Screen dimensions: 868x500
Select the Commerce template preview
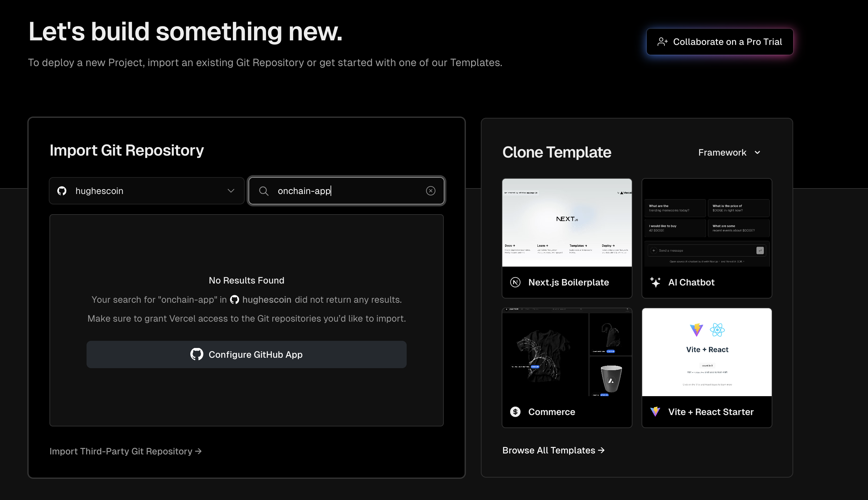tap(567, 352)
